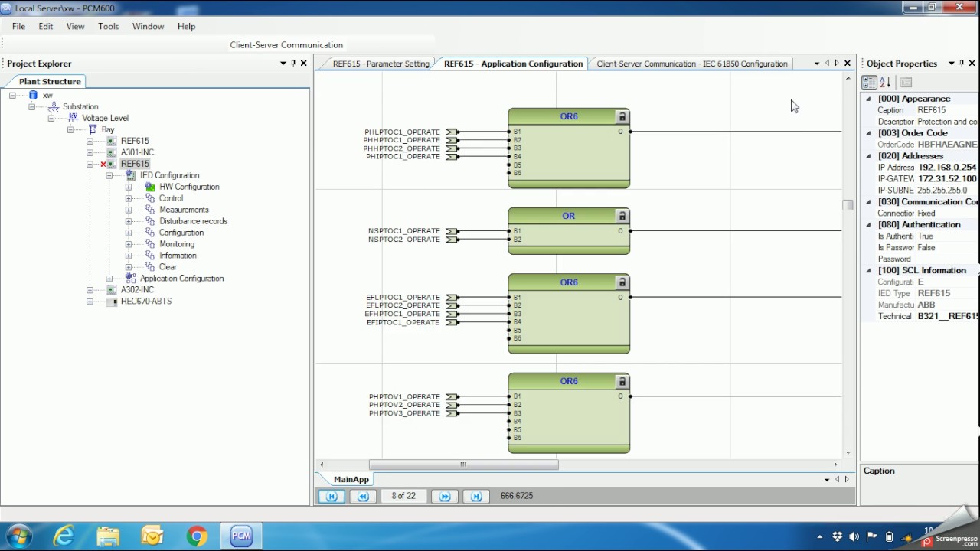
Task: Click the Caption property value REF615
Action: coord(932,111)
